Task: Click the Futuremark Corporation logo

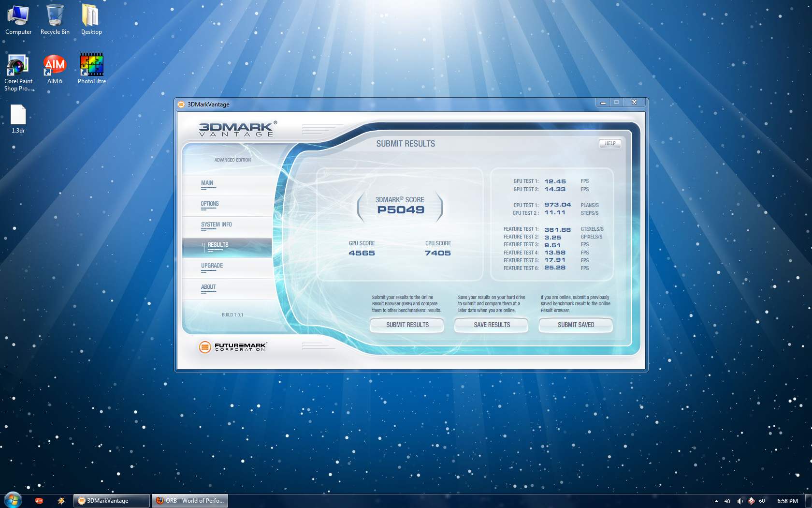Action: 232,346
